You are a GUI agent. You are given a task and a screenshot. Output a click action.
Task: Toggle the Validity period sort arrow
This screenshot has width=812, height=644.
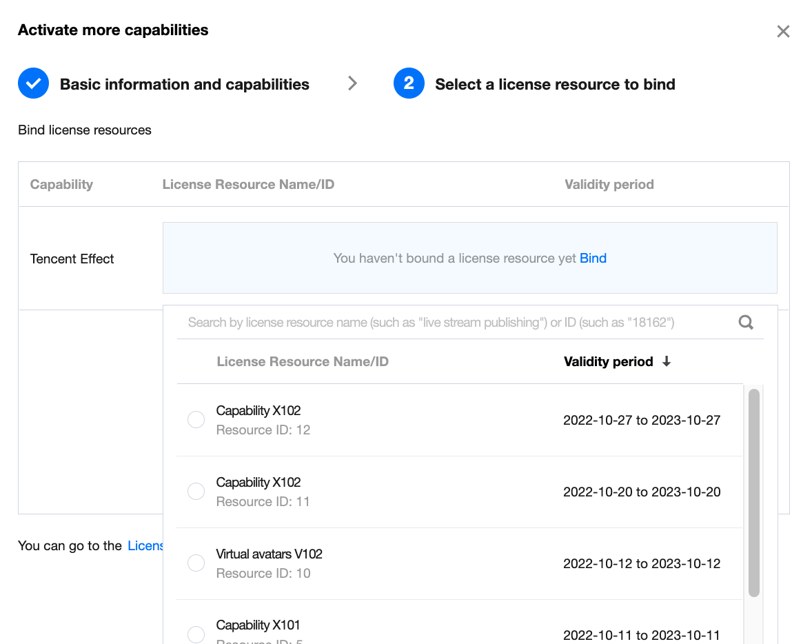[667, 361]
